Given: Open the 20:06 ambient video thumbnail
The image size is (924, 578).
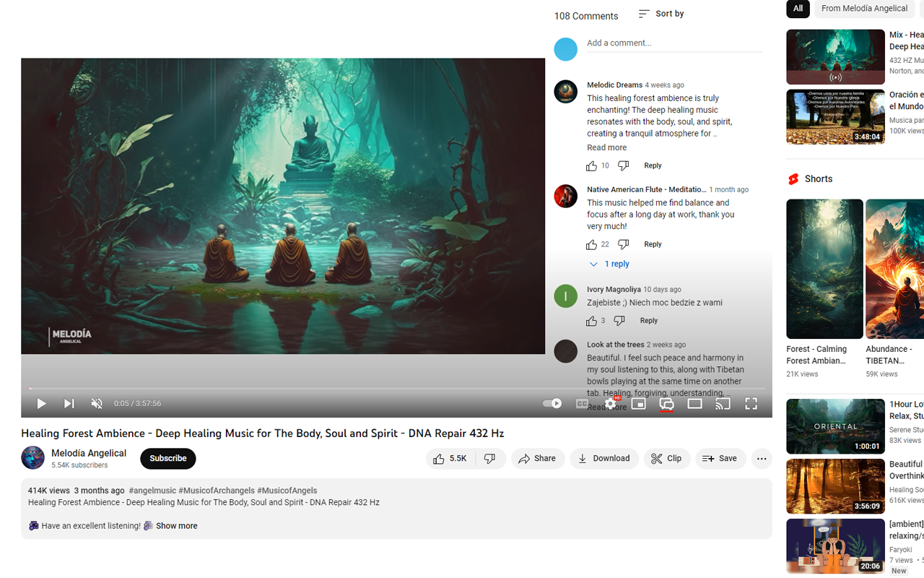Looking at the screenshot, I should point(835,546).
